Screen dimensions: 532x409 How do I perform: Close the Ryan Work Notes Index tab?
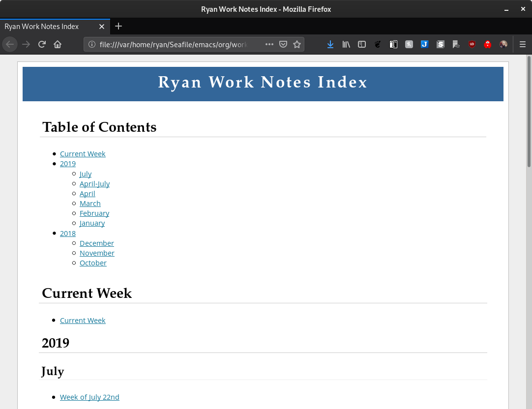pos(102,27)
